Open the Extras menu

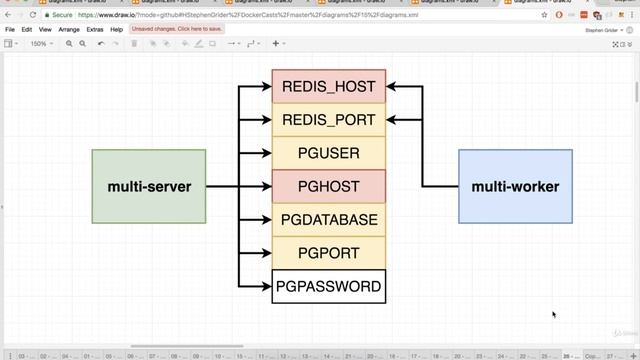point(95,29)
